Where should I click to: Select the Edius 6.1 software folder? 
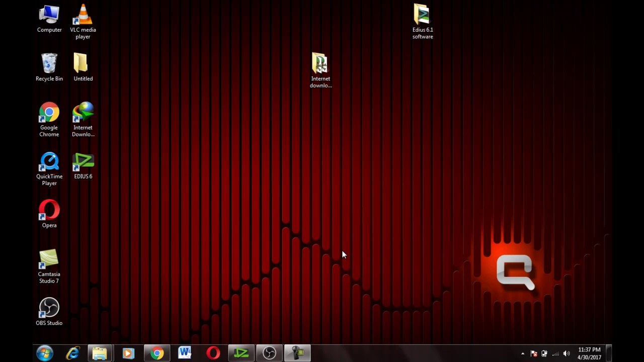point(423,22)
